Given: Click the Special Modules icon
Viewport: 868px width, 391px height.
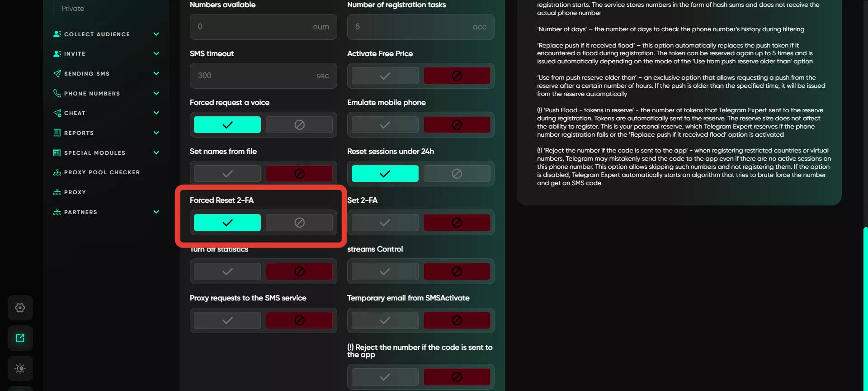Looking at the screenshot, I should [57, 153].
